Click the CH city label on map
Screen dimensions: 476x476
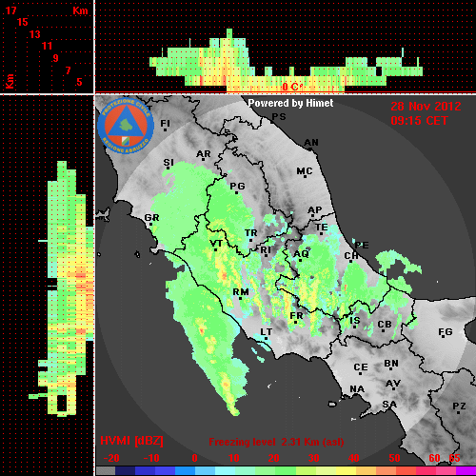coord(351,255)
